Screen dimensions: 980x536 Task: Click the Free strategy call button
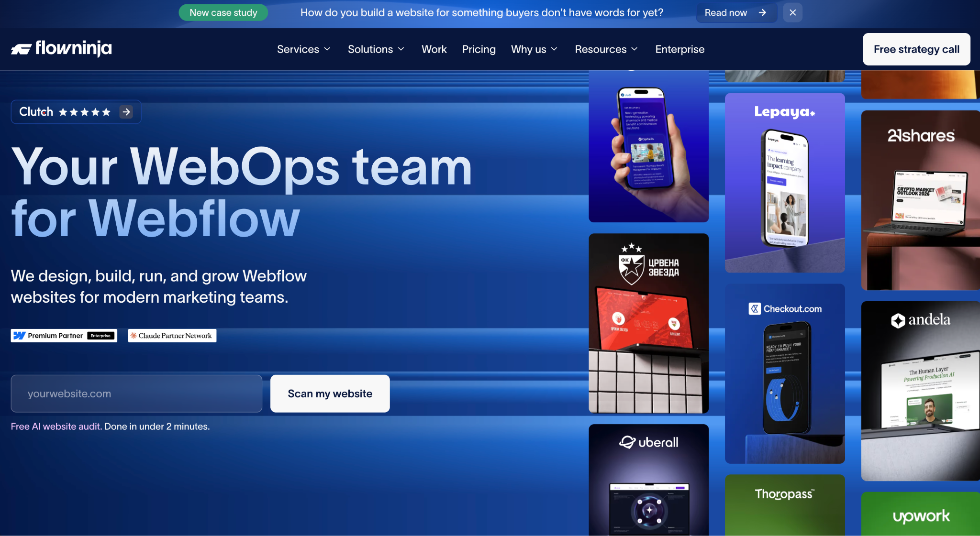coord(916,49)
